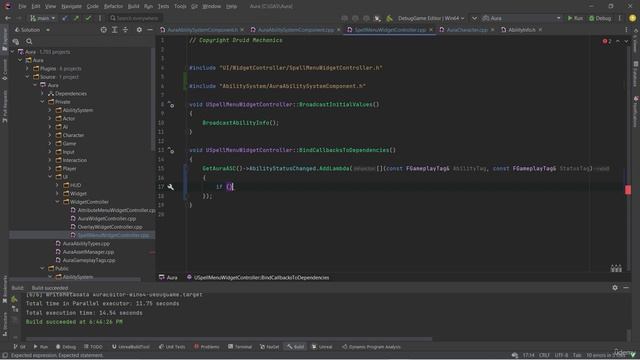The height and width of the screenshot is (360, 640).
Task: Click collapse all icon in Solution panel
Action: 125,30
